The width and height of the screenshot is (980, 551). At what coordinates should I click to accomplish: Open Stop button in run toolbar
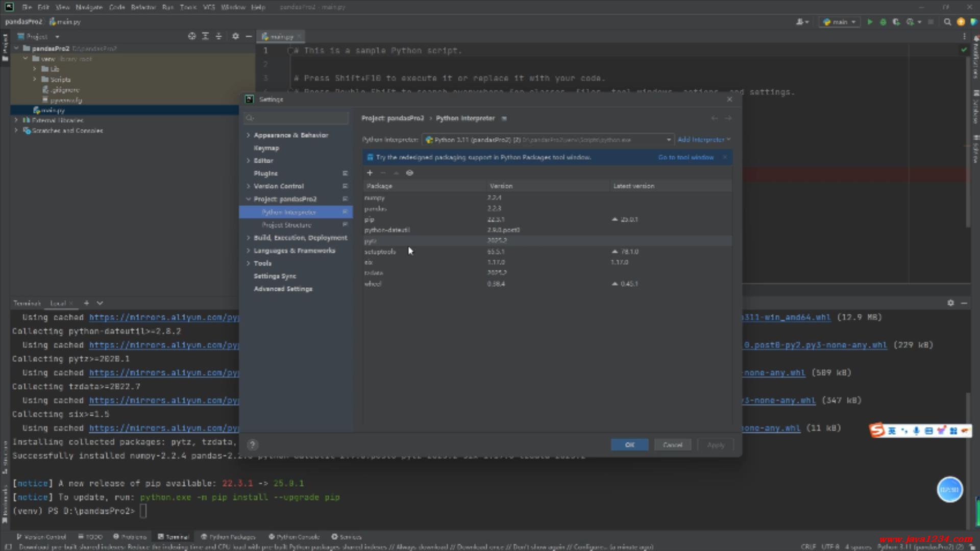pyautogui.click(x=930, y=22)
